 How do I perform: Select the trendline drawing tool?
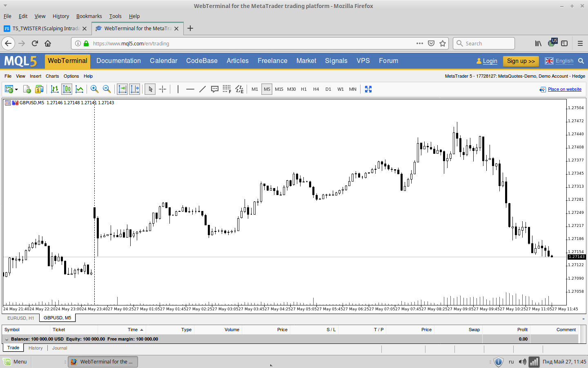(203, 89)
